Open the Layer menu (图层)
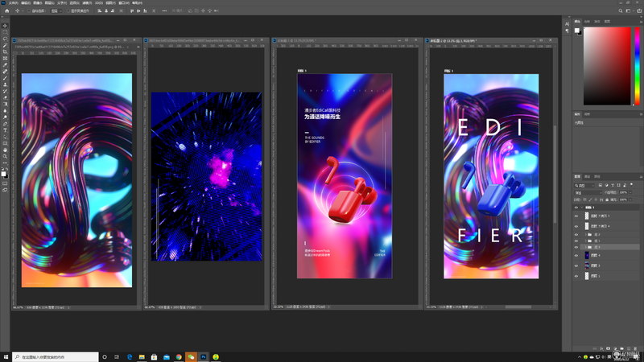Screen dimensions: 644x362 [x=50, y=3]
